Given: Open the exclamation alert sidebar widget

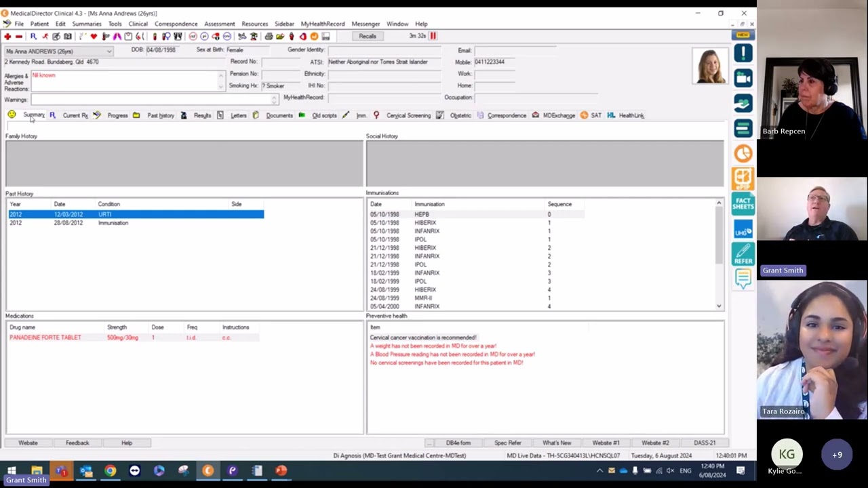Looking at the screenshot, I should pyautogui.click(x=743, y=53).
